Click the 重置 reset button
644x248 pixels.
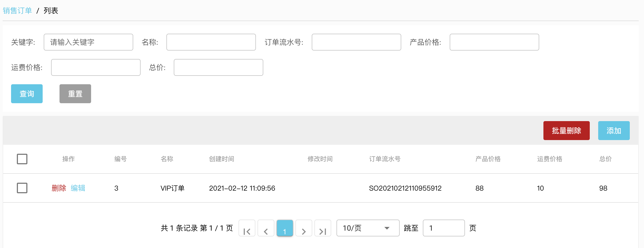tap(75, 93)
